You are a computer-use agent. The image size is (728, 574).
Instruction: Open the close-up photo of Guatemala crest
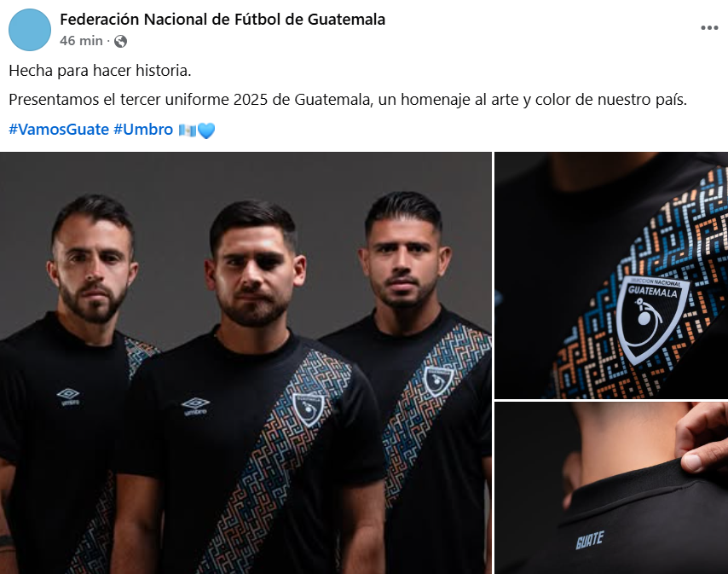tap(611, 275)
